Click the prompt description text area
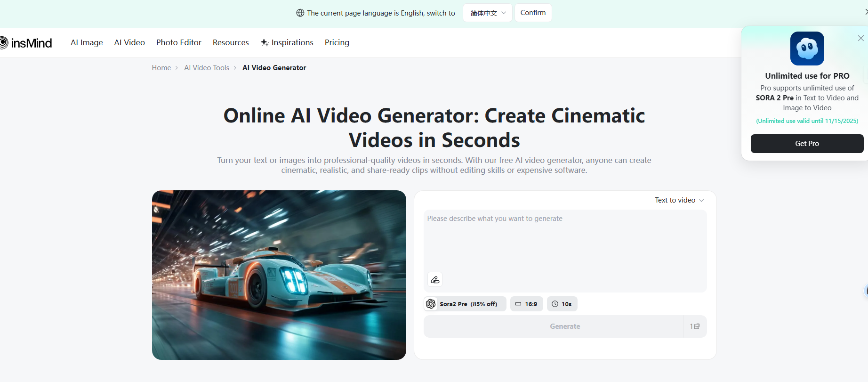Screen dimensions: 868x382 (565, 240)
